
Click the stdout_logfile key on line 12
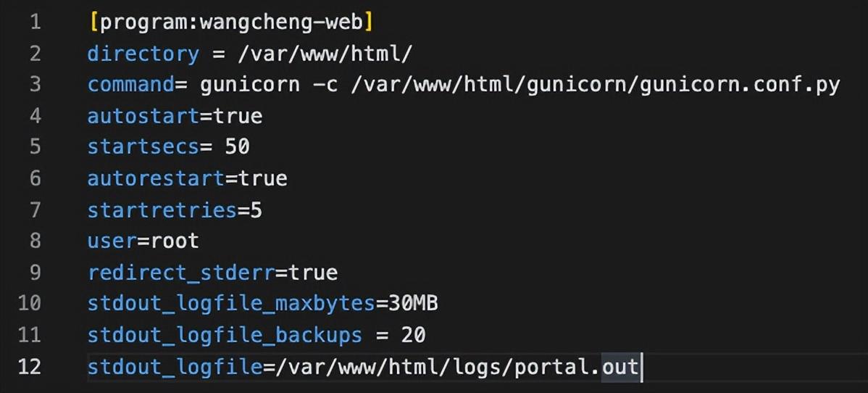tap(175, 367)
